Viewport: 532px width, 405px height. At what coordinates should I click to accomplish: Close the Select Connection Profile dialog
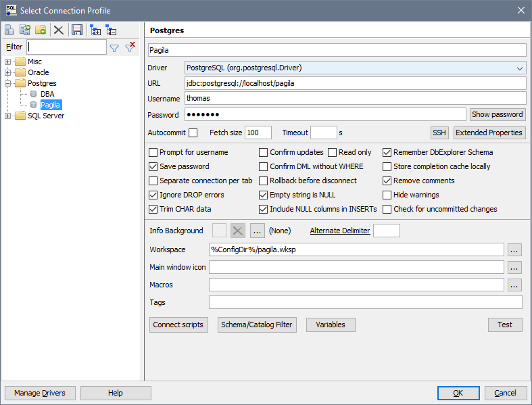(x=521, y=10)
